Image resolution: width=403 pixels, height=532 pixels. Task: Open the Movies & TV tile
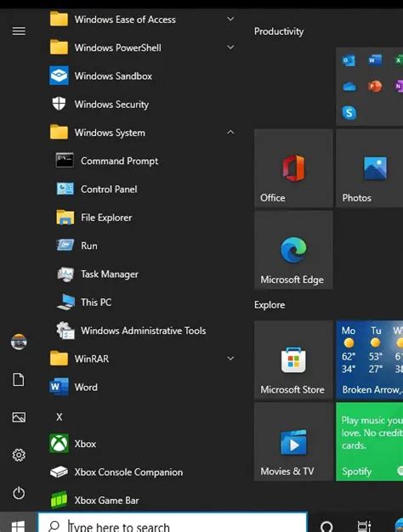coord(293,442)
